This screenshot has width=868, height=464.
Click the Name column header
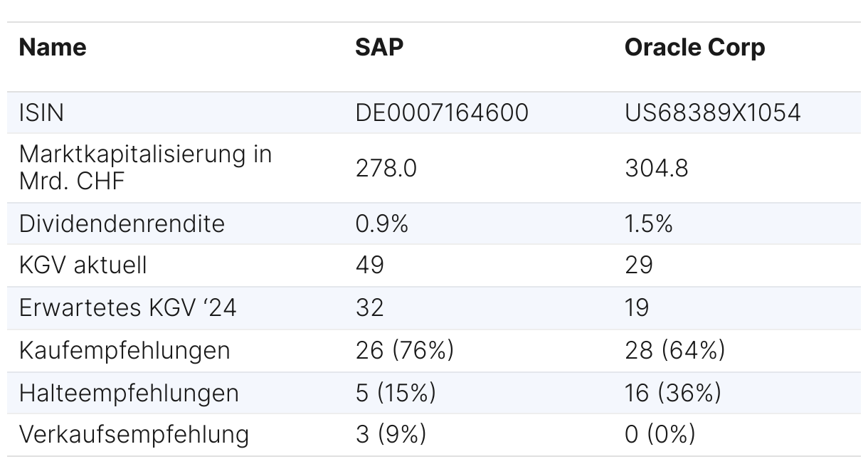pyautogui.click(x=53, y=47)
